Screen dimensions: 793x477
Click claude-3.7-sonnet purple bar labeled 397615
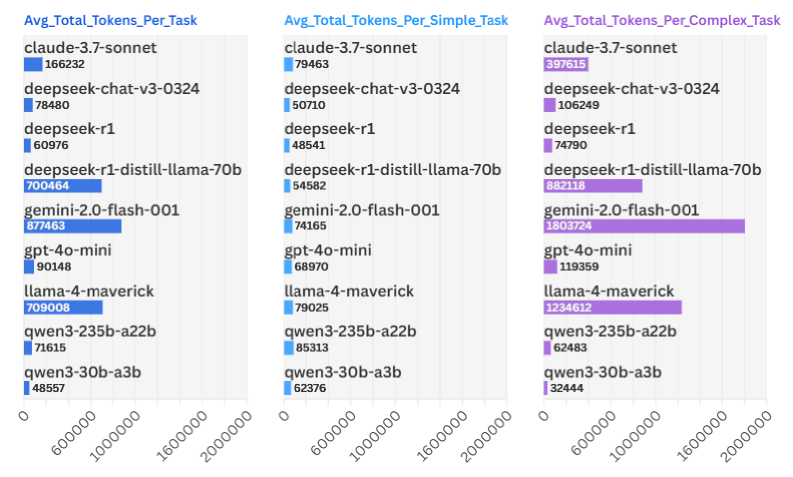(566, 64)
